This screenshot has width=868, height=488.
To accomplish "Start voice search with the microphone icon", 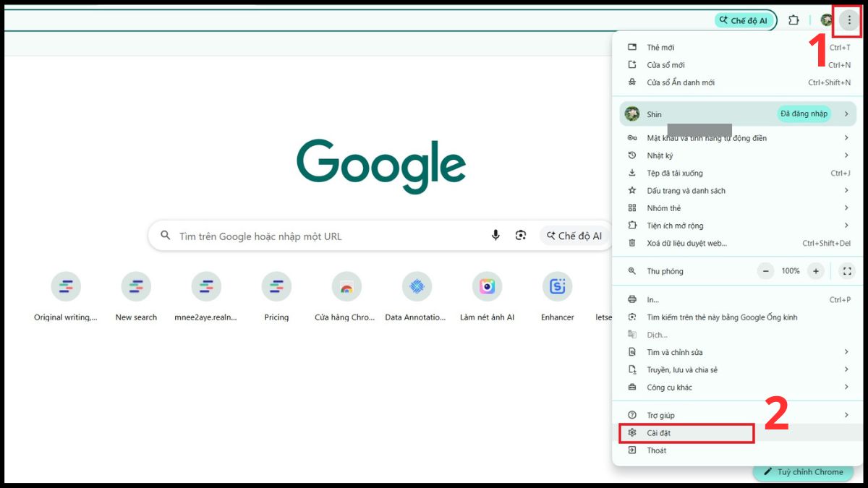I will pyautogui.click(x=495, y=236).
